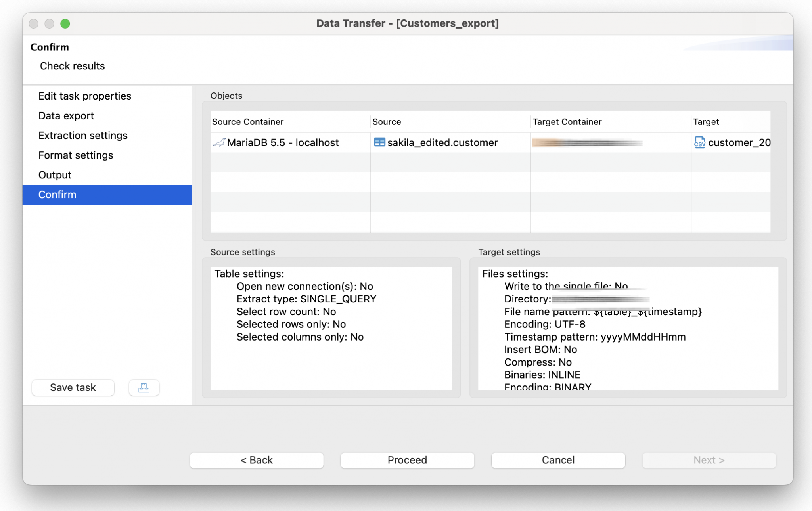Screen dimensions: 812x511
Task: Click the disabled Next button
Action: [x=709, y=460]
